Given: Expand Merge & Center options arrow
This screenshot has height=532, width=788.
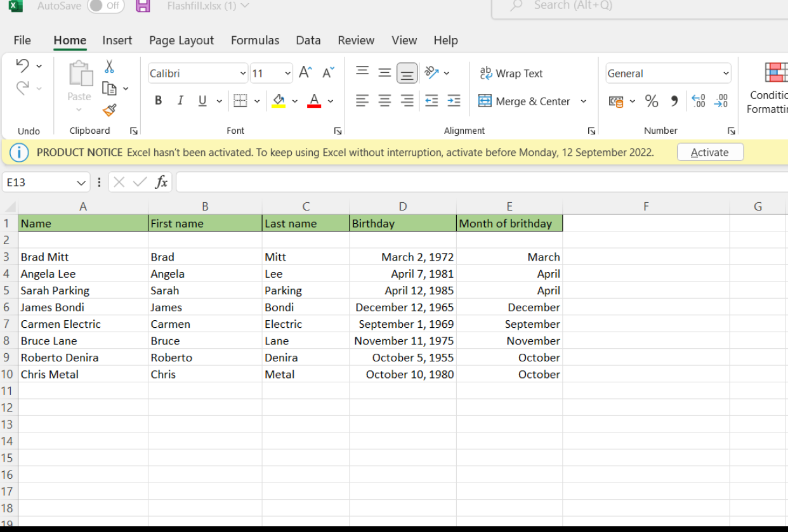Looking at the screenshot, I should coord(583,101).
